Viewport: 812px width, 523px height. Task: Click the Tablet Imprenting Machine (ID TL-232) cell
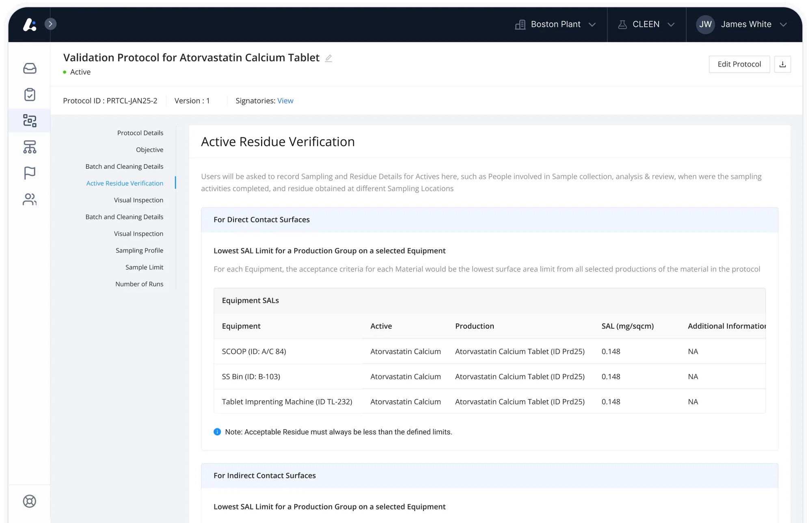click(287, 402)
